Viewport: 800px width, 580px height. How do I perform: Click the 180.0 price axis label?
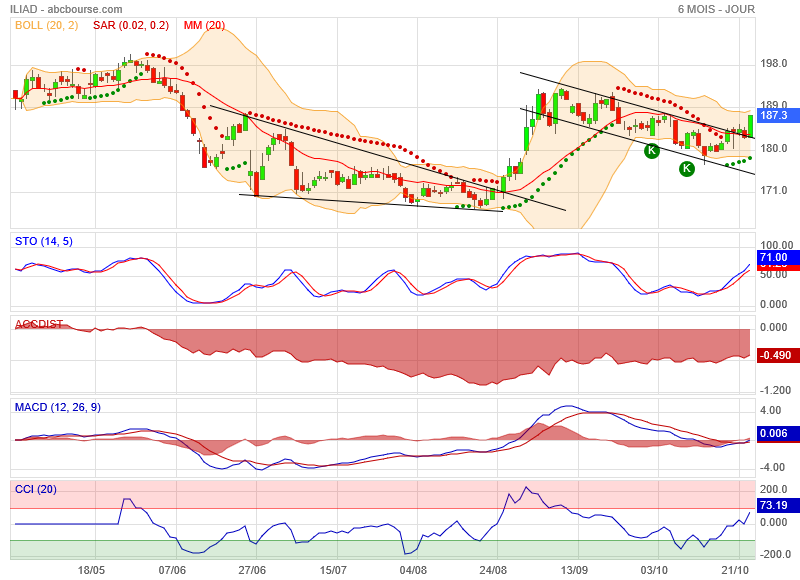tap(773, 148)
